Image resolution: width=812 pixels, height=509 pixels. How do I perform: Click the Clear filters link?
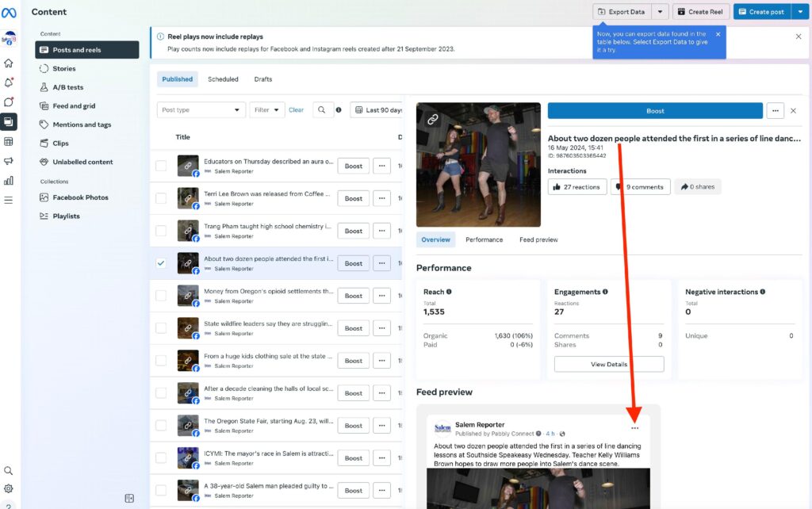[296, 110]
